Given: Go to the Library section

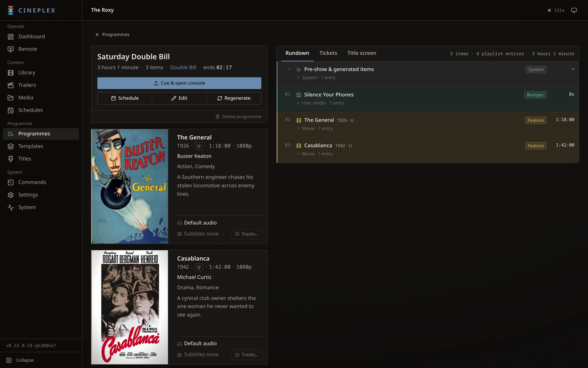Looking at the screenshot, I should pos(41,73).
